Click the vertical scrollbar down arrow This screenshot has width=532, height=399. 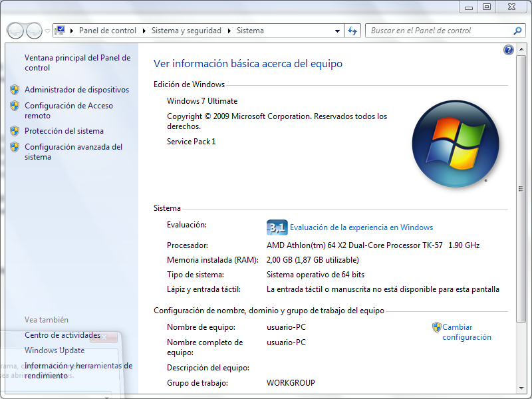click(x=522, y=387)
